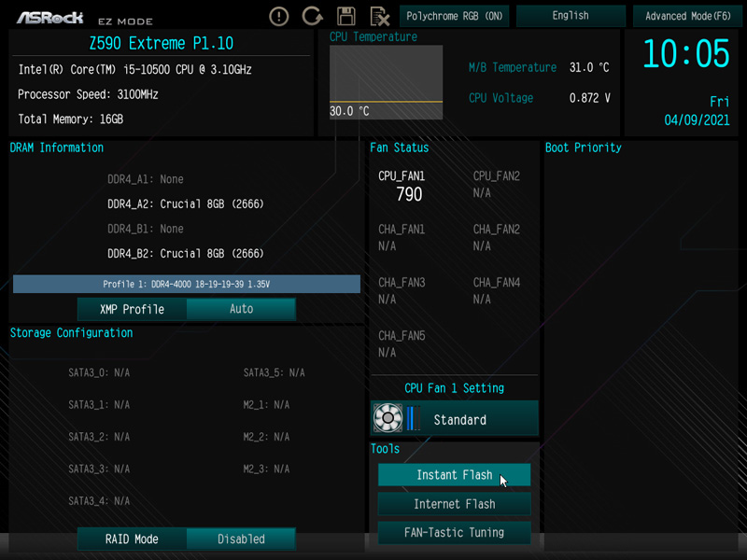
Task: Click the CPU_FAN1 790 reading
Action: (402, 185)
